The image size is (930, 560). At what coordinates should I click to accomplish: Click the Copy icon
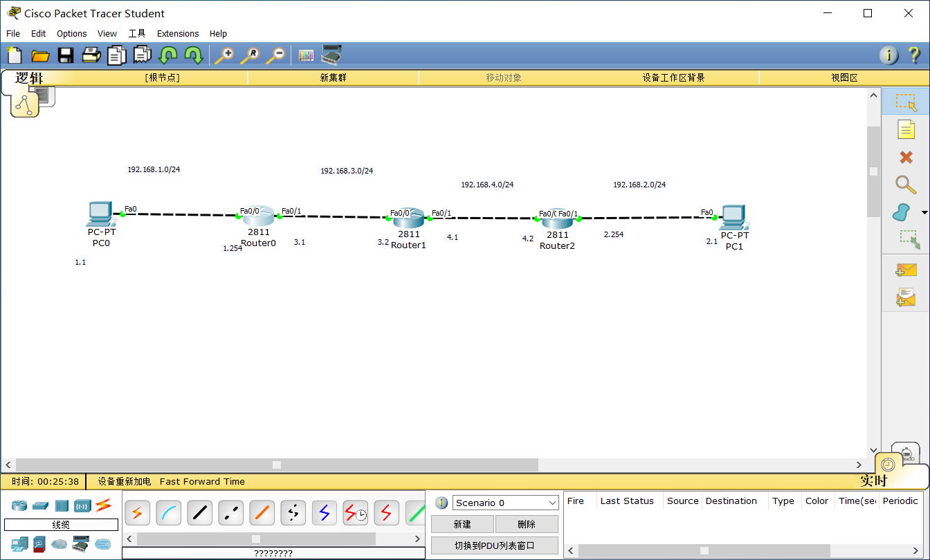(117, 55)
